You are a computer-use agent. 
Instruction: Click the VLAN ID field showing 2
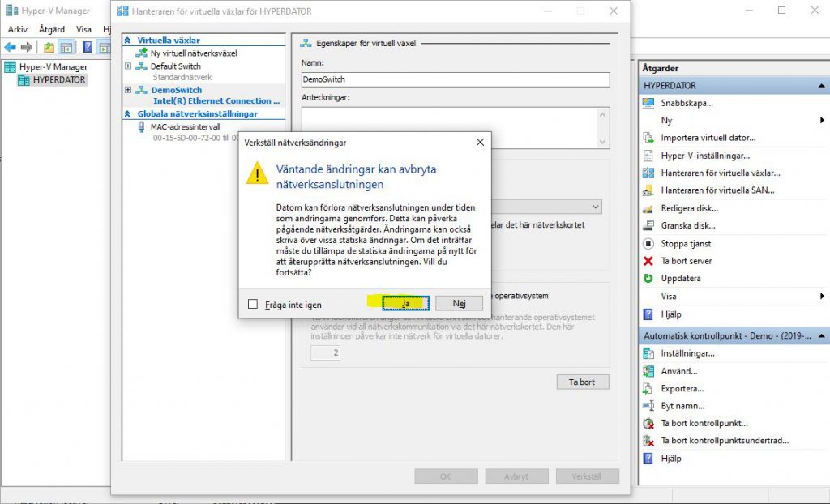(326, 353)
